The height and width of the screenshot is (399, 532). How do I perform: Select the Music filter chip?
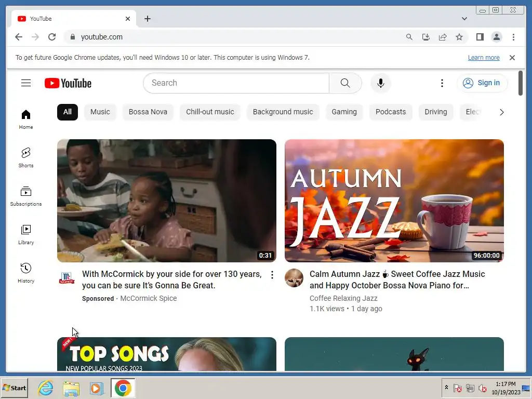(100, 112)
